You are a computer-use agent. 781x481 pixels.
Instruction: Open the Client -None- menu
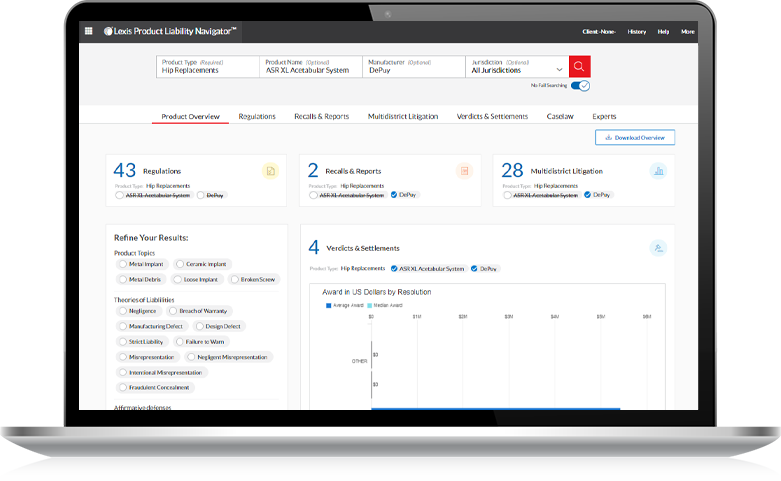point(599,31)
